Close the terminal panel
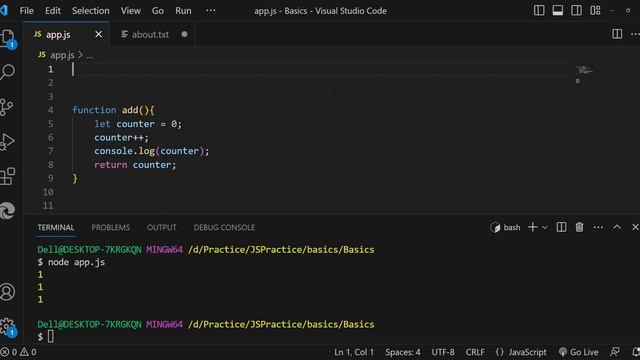 tap(635, 227)
